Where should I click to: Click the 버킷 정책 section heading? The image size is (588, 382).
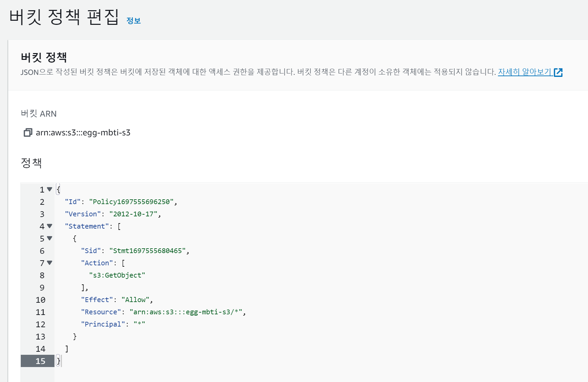coord(44,57)
